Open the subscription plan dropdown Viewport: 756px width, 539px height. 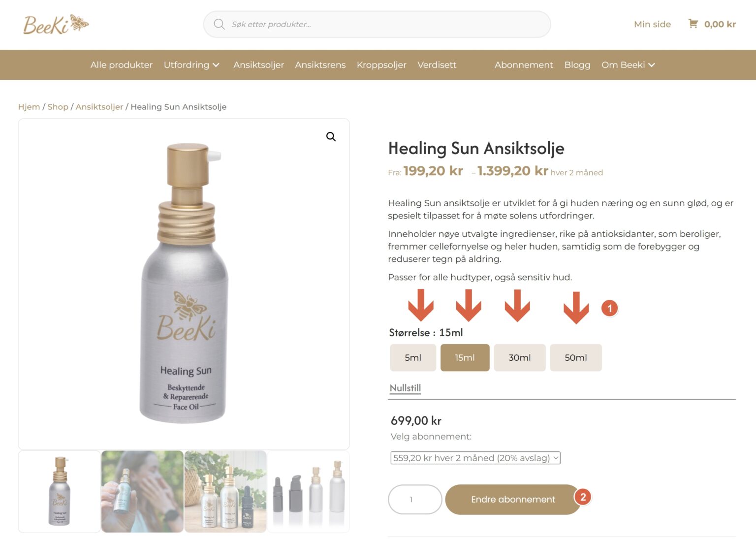tap(475, 458)
